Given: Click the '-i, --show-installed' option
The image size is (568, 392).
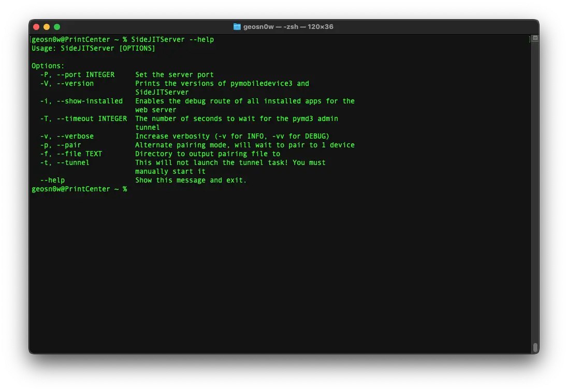Looking at the screenshot, I should pos(81,101).
